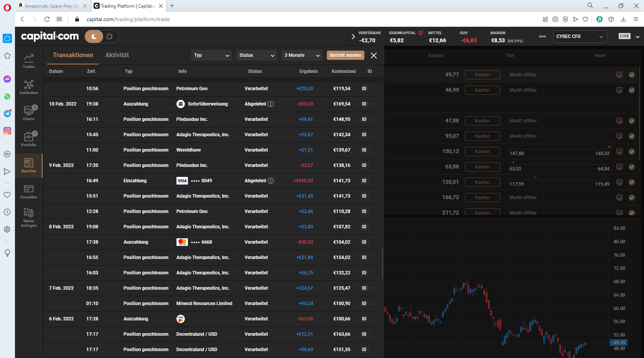Open the Status filter dropdown
The height and width of the screenshot is (358, 644).
[x=257, y=55]
